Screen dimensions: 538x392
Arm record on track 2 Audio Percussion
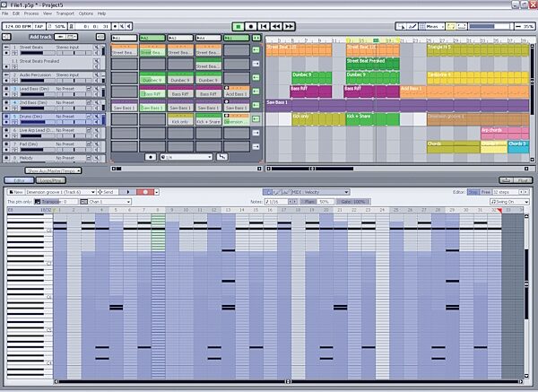(x=6, y=81)
